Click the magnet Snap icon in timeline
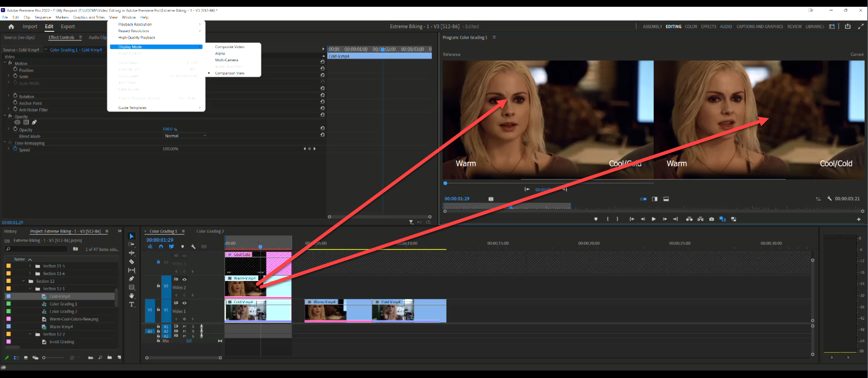Image resolution: width=868 pixels, height=378 pixels. pyautogui.click(x=161, y=247)
